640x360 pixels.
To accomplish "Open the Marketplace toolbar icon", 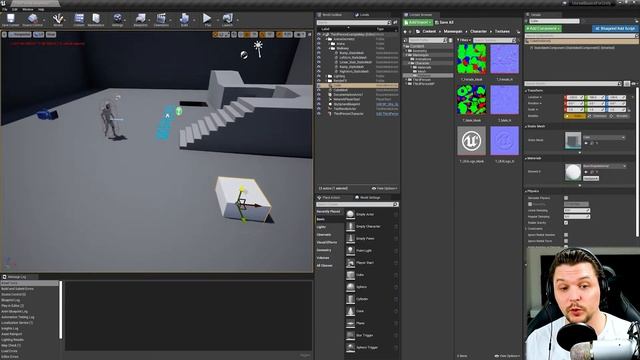I will tap(96, 20).
